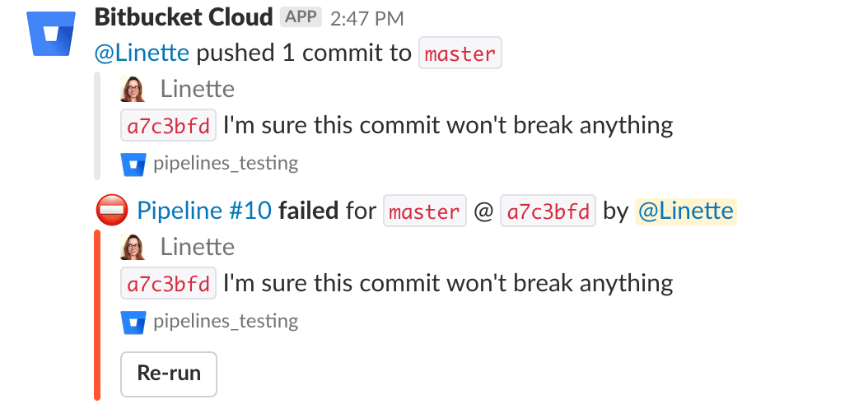Viewport: 868px width, 418px height.
Task: Open the 2:47 PM message timestamp
Action: tap(367, 19)
